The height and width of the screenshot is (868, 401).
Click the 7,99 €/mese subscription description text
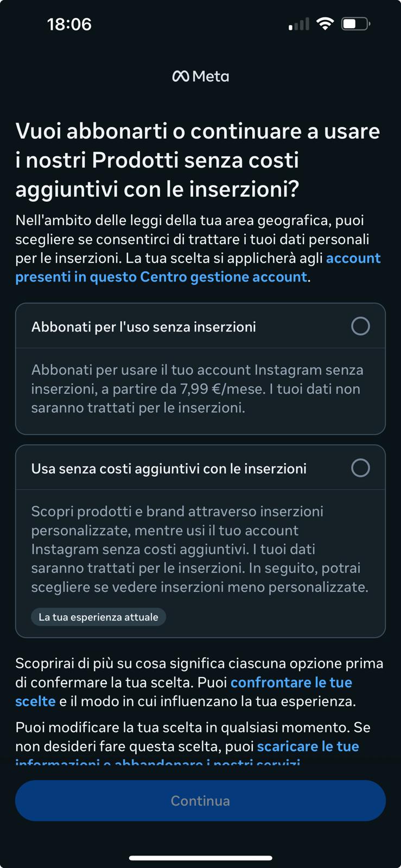[x=197, y=389]
